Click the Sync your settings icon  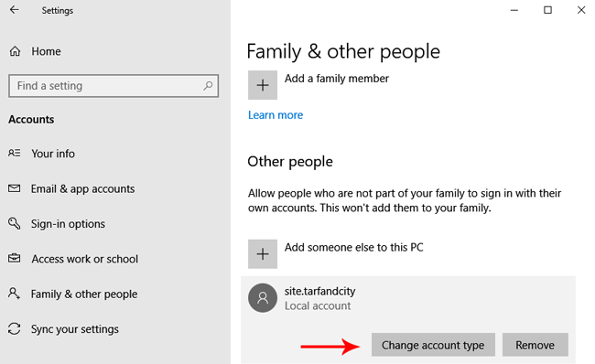(x=15, y=328)
